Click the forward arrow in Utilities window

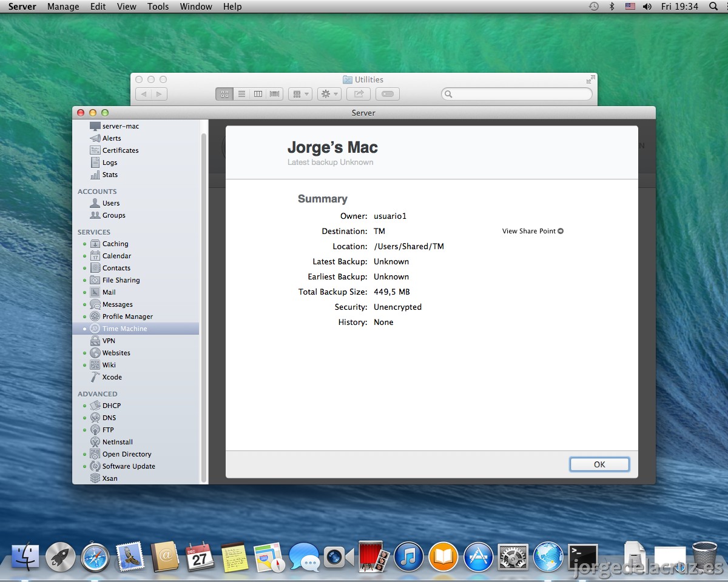point(159,94)
